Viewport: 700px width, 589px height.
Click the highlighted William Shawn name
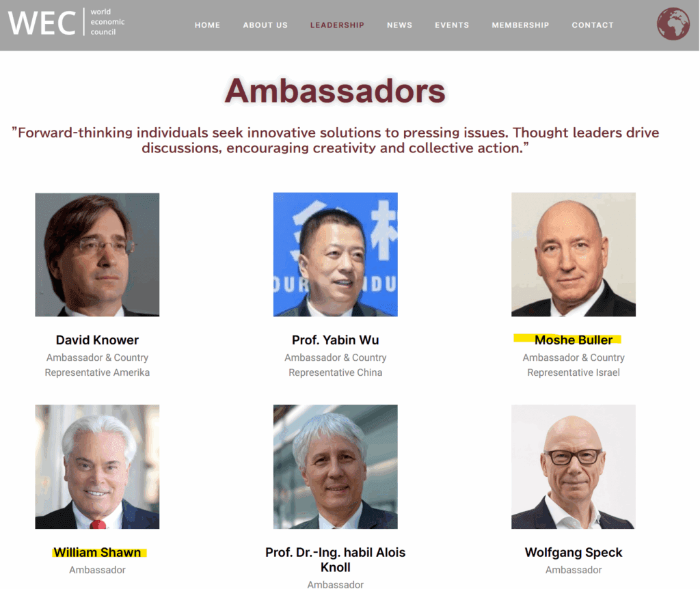point(97,552)
